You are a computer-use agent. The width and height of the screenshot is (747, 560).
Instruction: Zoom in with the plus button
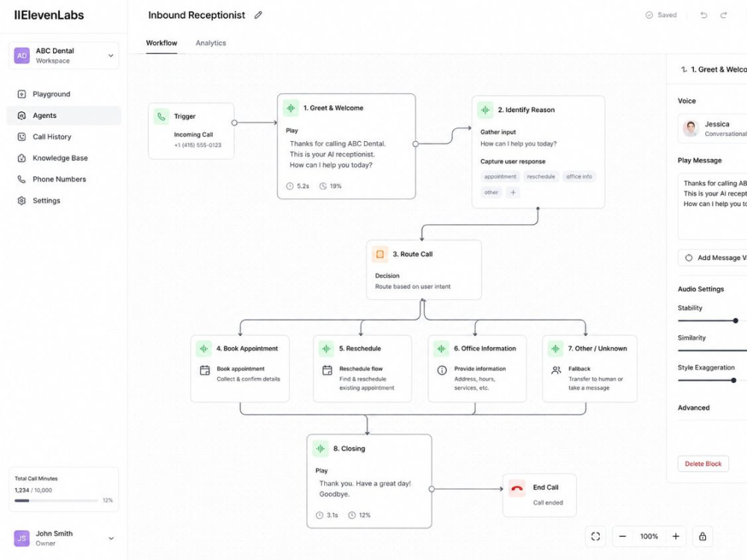pos(675,537)
